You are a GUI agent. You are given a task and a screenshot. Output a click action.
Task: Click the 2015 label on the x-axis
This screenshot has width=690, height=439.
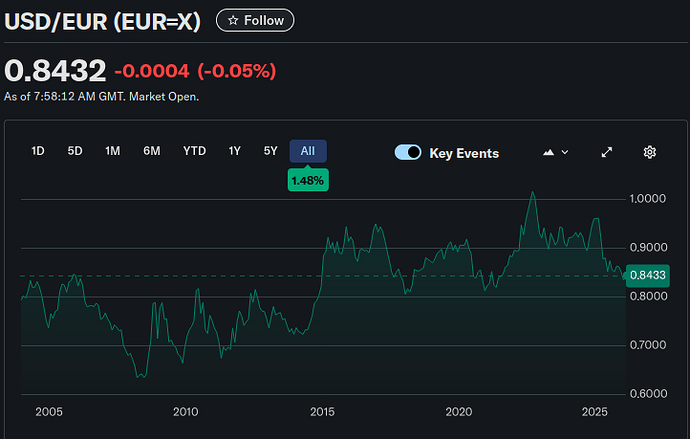click(322, 412)
